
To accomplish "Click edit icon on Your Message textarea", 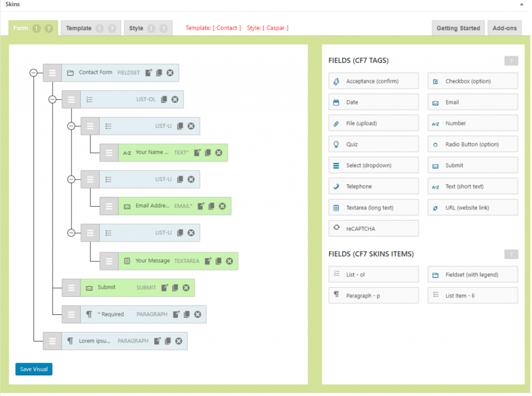I will (208, 261).
